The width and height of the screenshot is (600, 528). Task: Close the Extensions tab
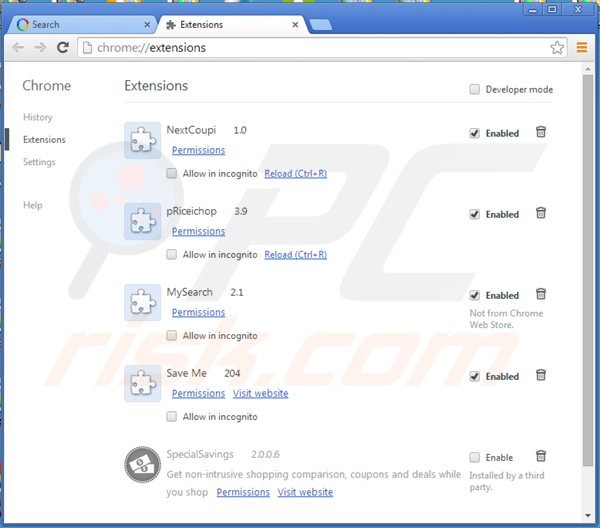295,25
